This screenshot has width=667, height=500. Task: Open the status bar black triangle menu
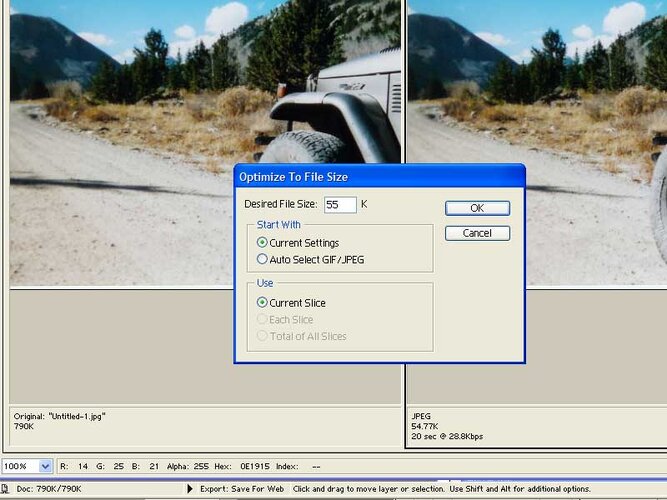click(x=190, y=489)
